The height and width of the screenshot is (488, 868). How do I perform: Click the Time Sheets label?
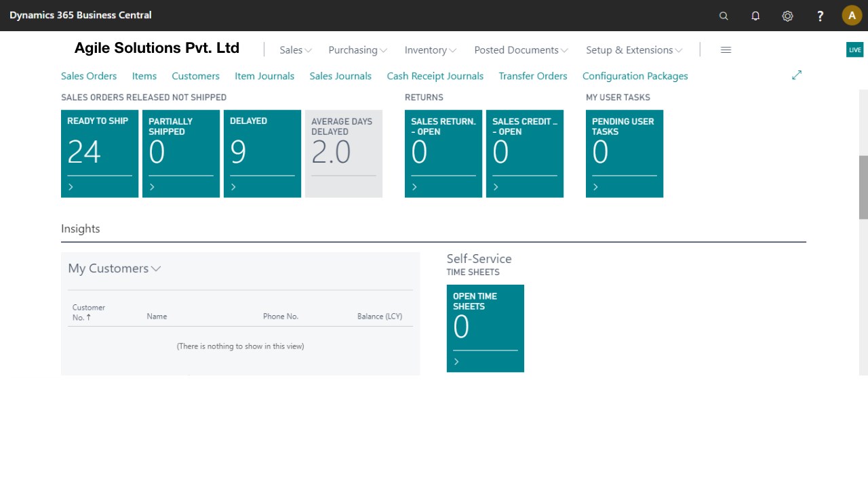click(x=473, y=272)
